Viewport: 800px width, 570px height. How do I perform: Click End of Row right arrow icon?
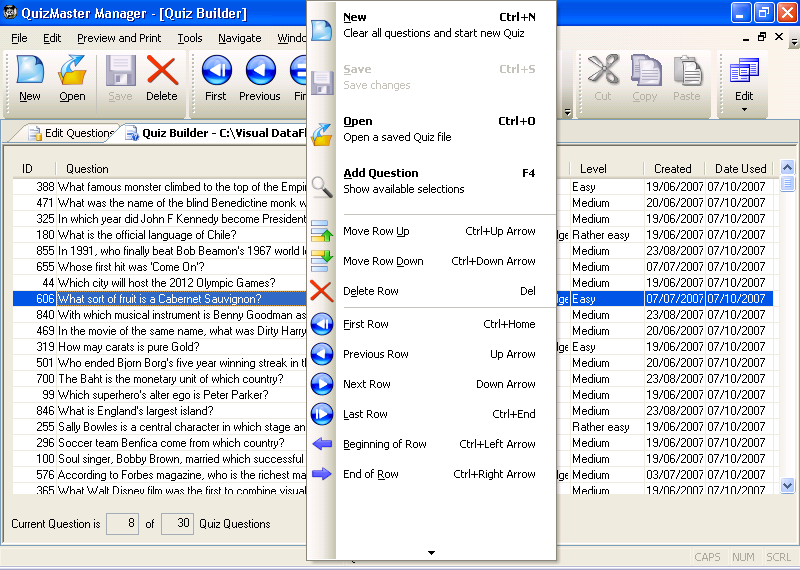point(322,474)
